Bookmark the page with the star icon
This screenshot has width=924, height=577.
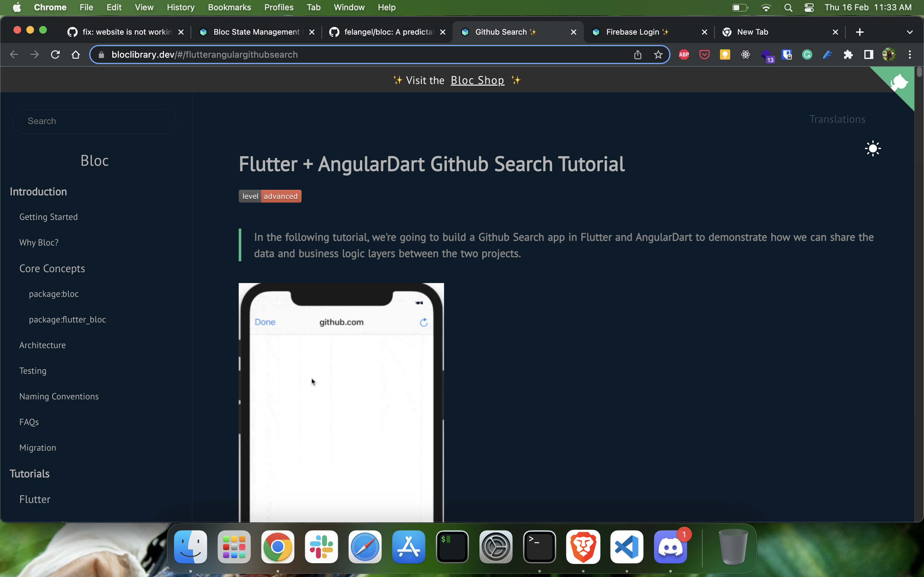pyautogui.click(x=658, y=54)
